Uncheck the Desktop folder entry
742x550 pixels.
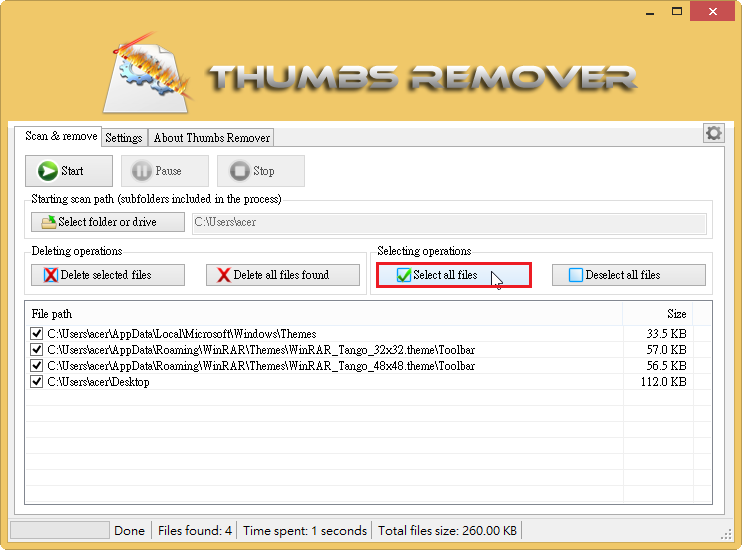(37, 382)
